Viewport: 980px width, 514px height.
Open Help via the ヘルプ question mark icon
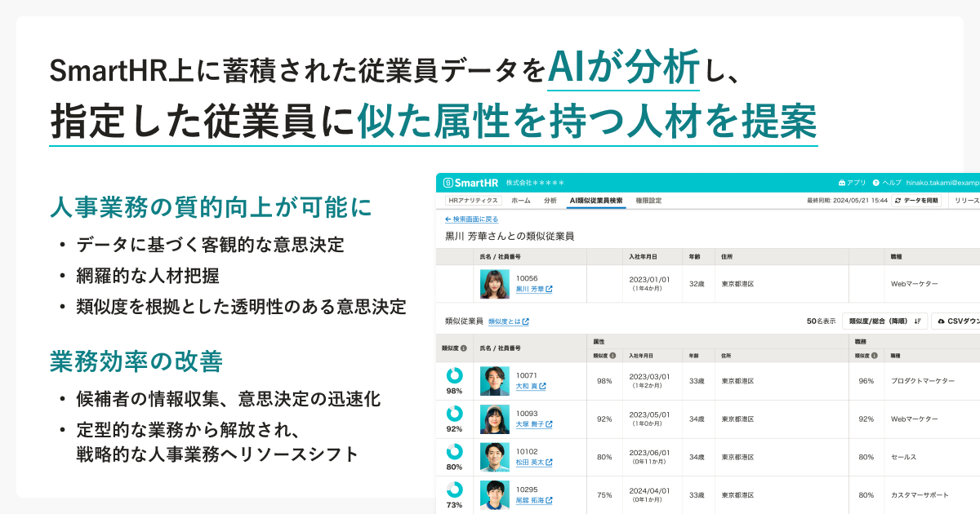point(875,183)
